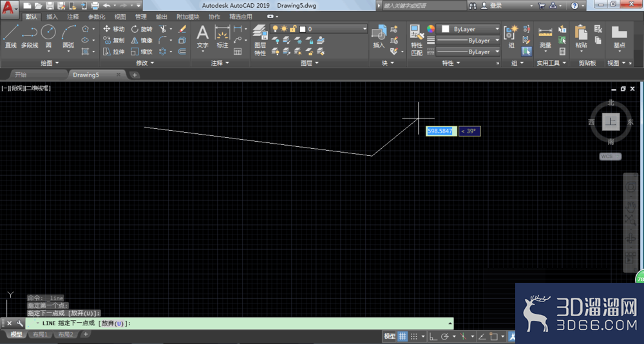Insert a table from annotation panel

tap(238, 52)
